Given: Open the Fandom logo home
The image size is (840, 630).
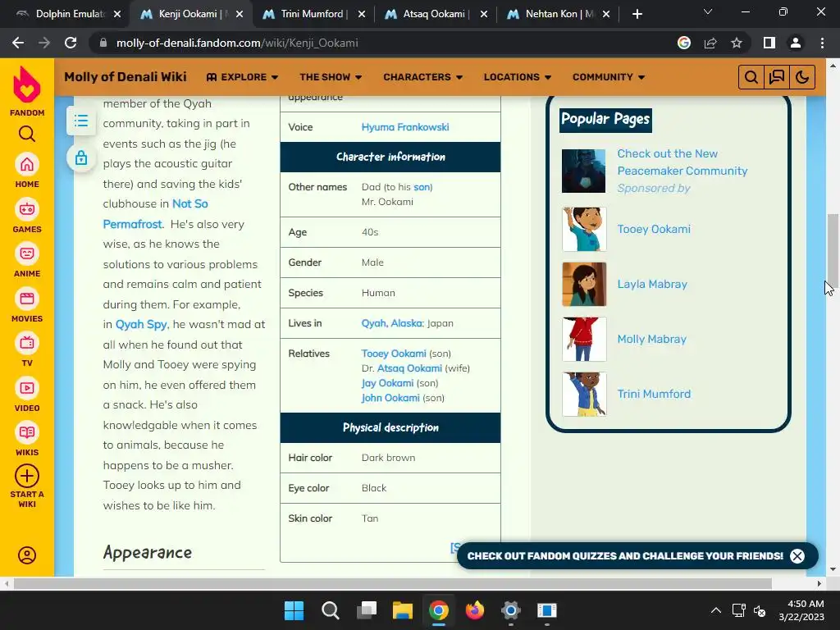Looking at the screenshot, I should (x=27, y=84).
